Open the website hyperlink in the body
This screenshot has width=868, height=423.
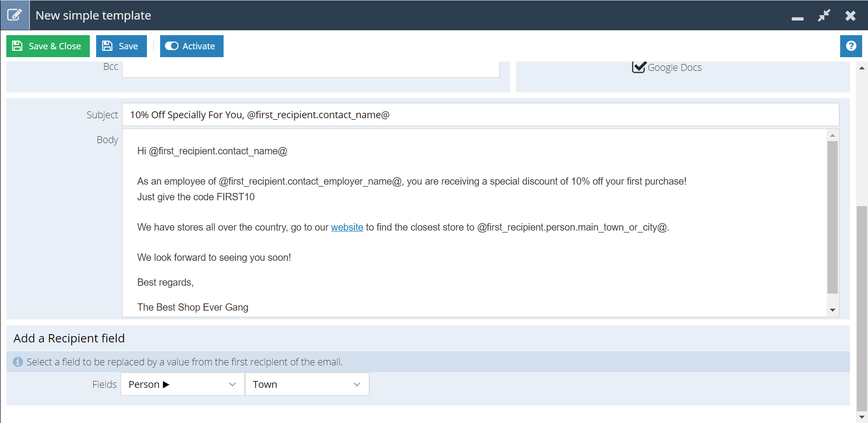[x=347, y=227]
